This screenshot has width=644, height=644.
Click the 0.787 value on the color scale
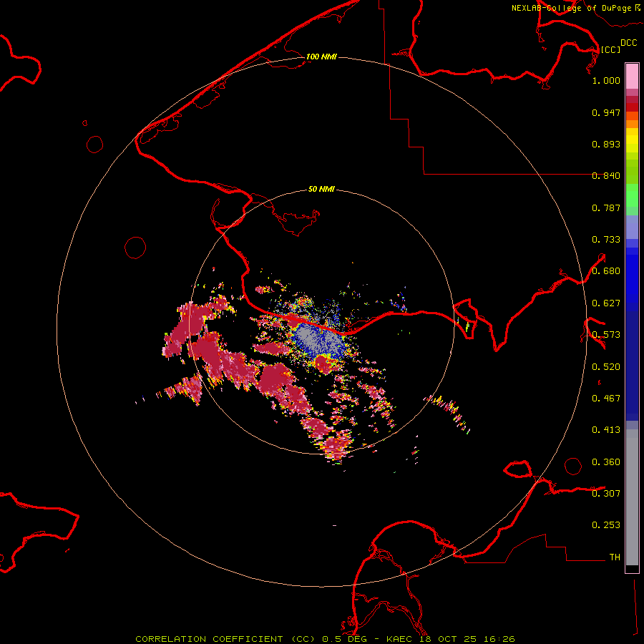[x=606, y=208]
